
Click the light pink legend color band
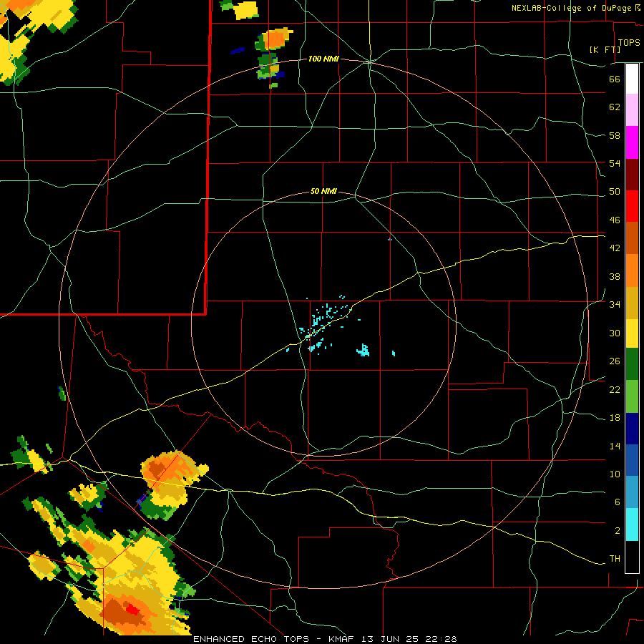click(x=632, y=109)
